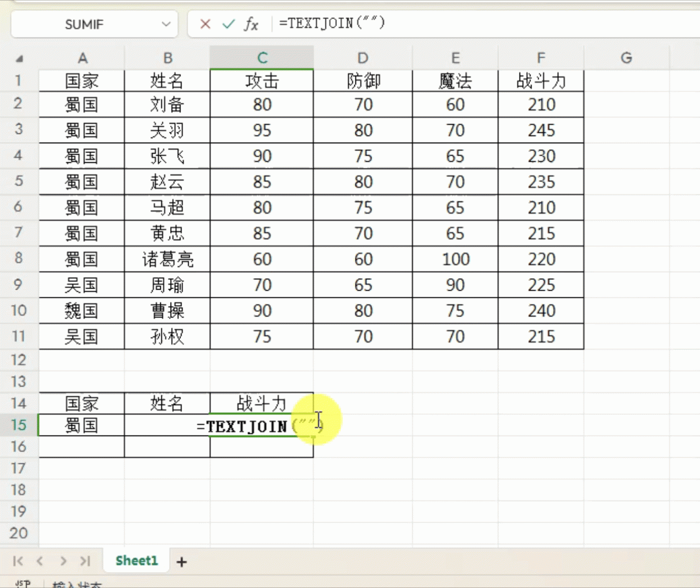Click cell with name 刘备

pyautogui.click(x=167, y=104)
